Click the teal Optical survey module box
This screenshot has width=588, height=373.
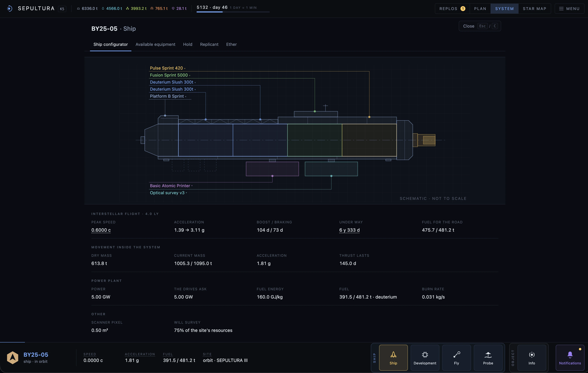coord(331,169)
